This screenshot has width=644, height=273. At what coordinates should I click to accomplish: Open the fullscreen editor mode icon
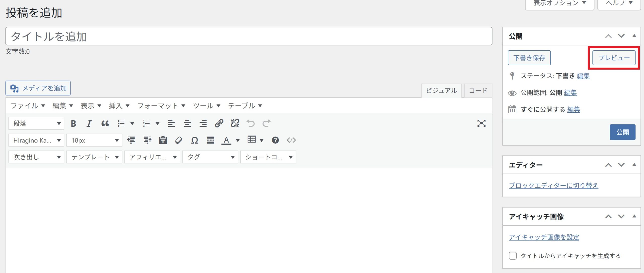[x=481, y=123]
